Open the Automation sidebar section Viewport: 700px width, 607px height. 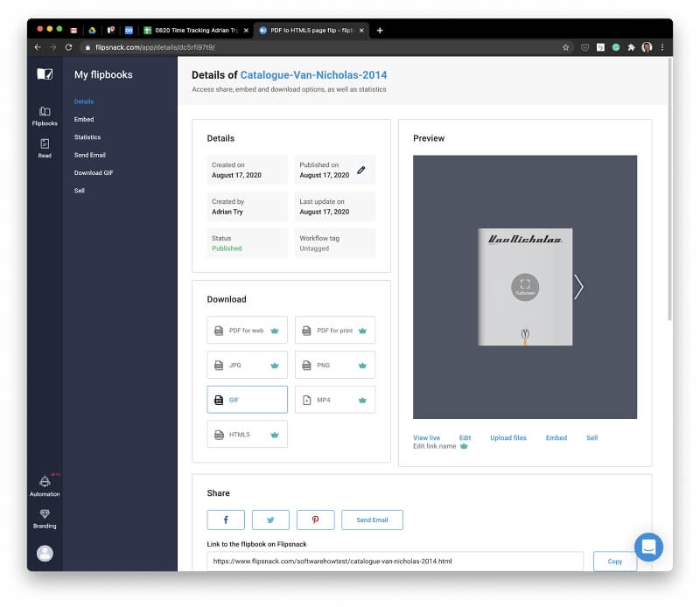pos(45,485)
